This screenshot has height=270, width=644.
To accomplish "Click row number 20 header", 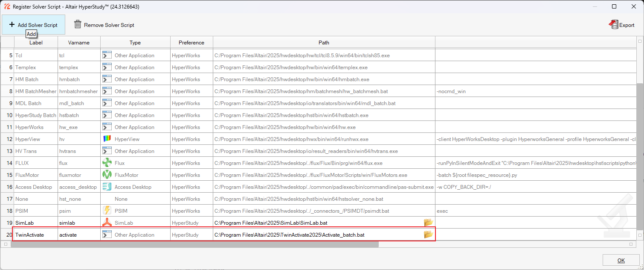I will (7, 235).
